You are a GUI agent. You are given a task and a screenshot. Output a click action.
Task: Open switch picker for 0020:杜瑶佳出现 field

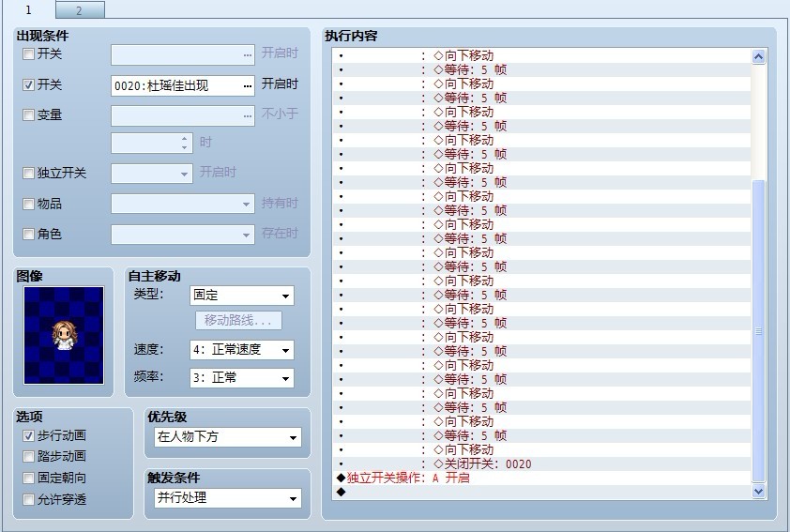click(x=247, y=85)
